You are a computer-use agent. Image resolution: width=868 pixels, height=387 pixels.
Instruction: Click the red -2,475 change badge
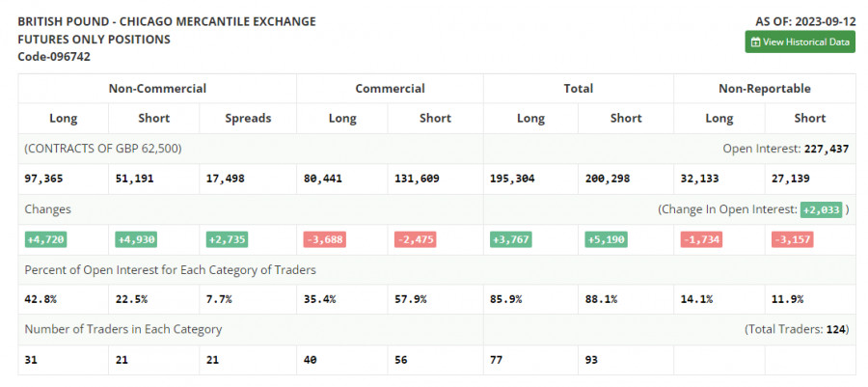point(417,238)
